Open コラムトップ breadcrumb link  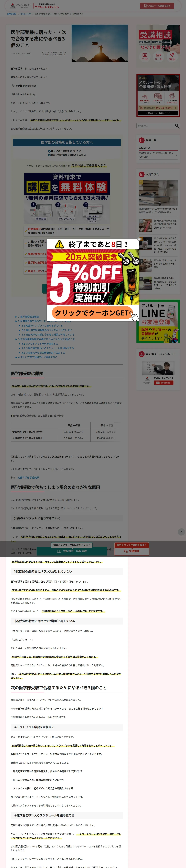pyautogui.click(x=25, y=14)
